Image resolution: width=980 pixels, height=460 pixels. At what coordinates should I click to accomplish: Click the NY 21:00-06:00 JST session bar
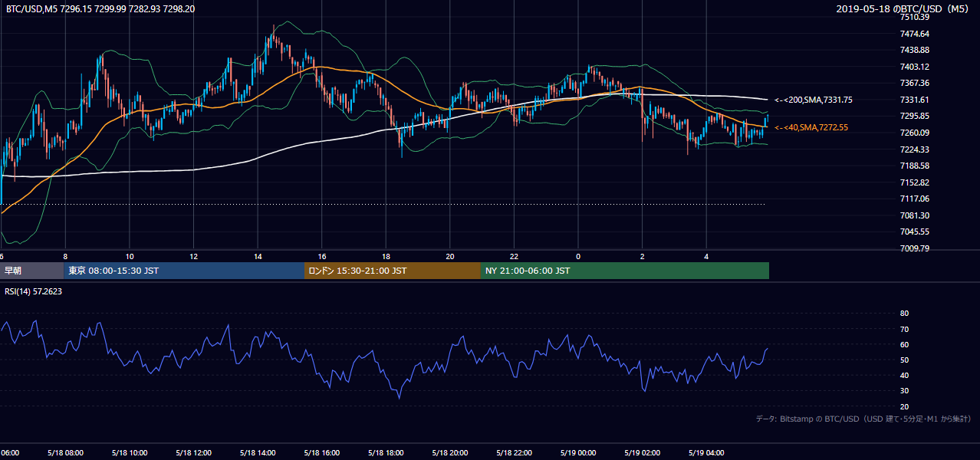click(625, 271)
